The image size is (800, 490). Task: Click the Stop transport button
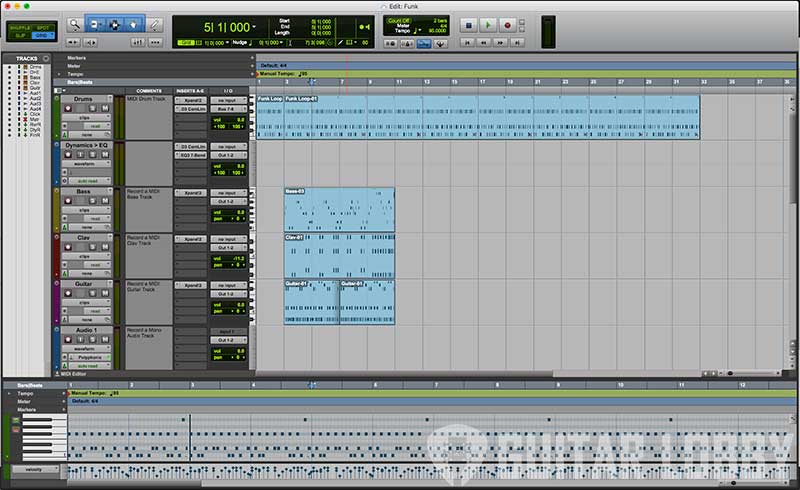click(468, 24)
